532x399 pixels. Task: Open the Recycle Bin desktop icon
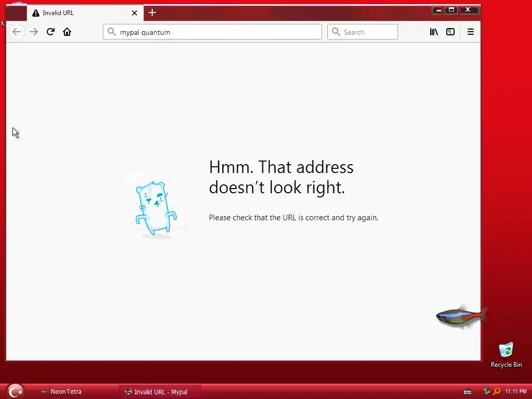pos(506,355)
